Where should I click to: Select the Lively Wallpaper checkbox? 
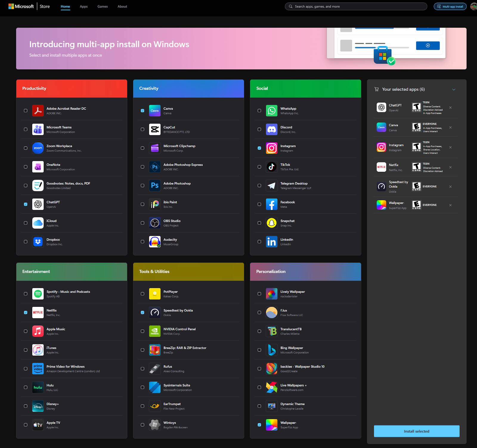(x=259, y=294)
